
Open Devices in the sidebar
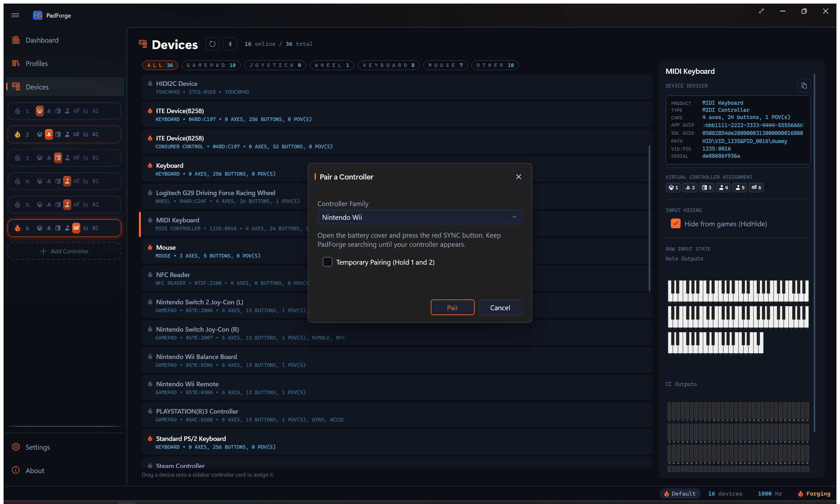65,87
